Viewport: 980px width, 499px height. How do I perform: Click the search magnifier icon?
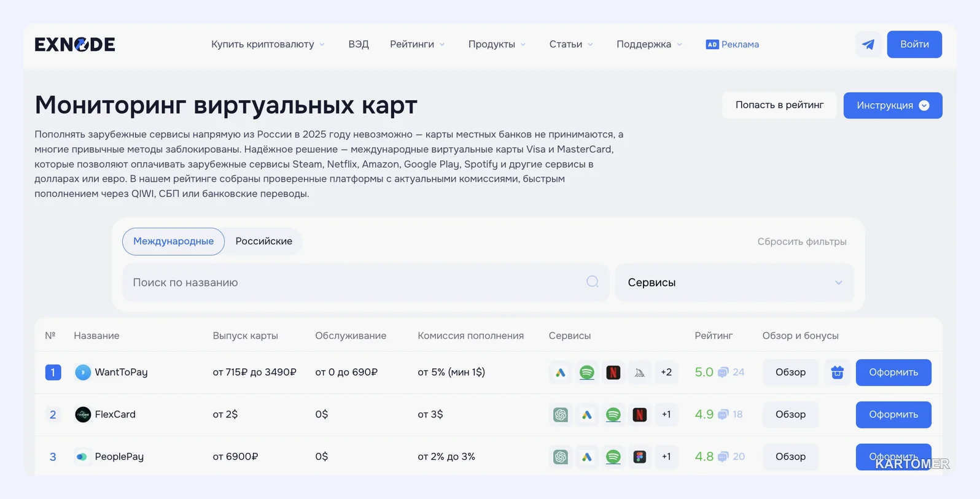tap(593, 282)
